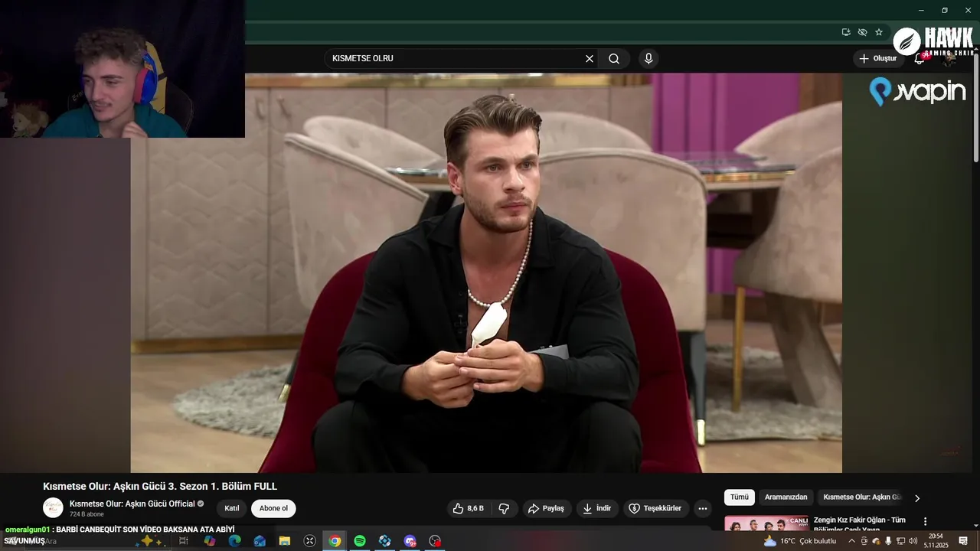Open the volume control in the tray
980x551 pixels.
[x=913, y=541]
